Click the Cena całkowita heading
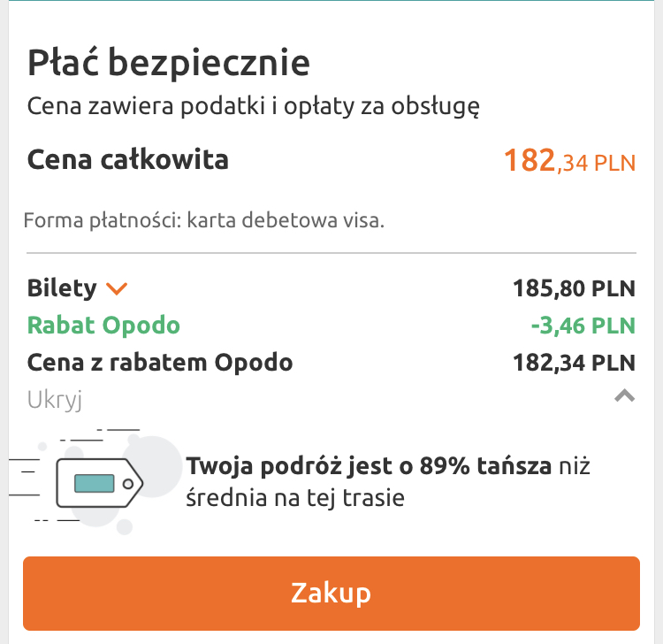The height and width of the screenshot is (644, 663). [x=127, y=159]
